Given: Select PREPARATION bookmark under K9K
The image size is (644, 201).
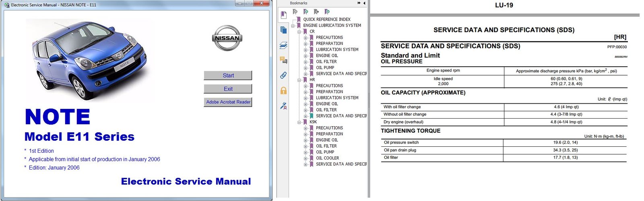Looking at the screenshot, I should coord(329,134).
